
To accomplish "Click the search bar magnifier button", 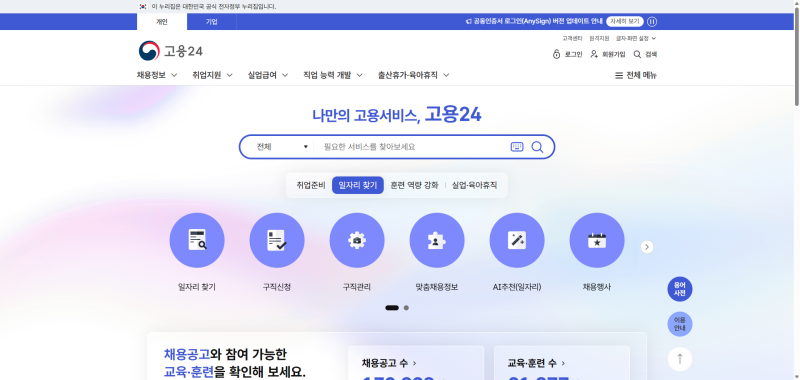I will pos(537,147).
